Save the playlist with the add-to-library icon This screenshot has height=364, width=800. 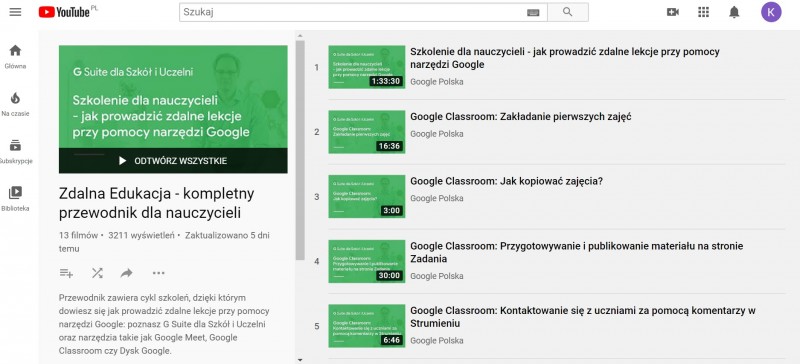[x=66, y=273]
